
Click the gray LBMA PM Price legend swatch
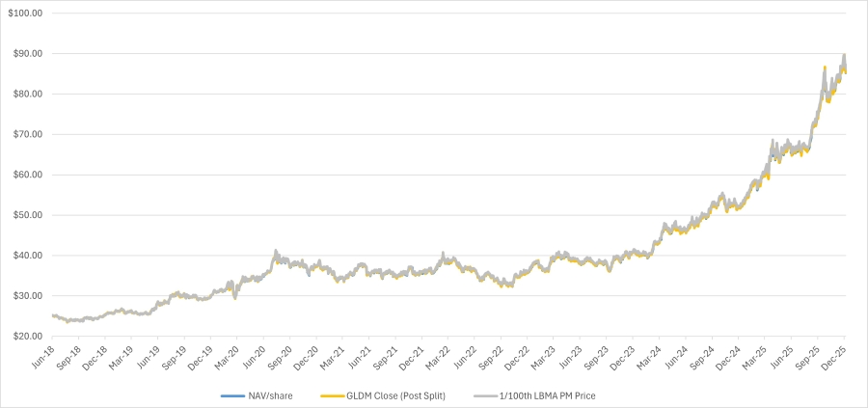[x=485, y=395]
